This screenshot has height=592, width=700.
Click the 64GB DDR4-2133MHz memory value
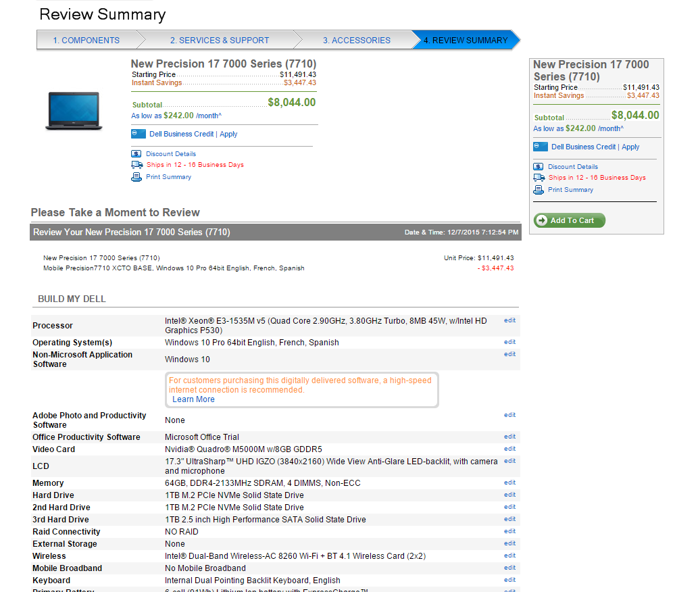(x=262, y=483)
